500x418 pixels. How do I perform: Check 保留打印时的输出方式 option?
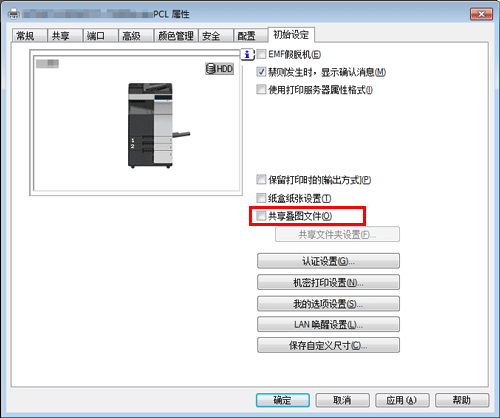pos(261,180)
